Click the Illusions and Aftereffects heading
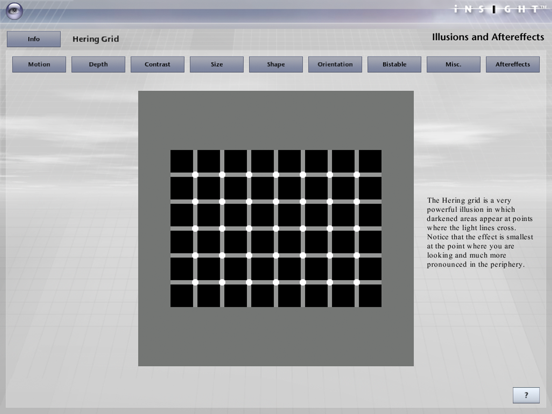 [488, 37]
